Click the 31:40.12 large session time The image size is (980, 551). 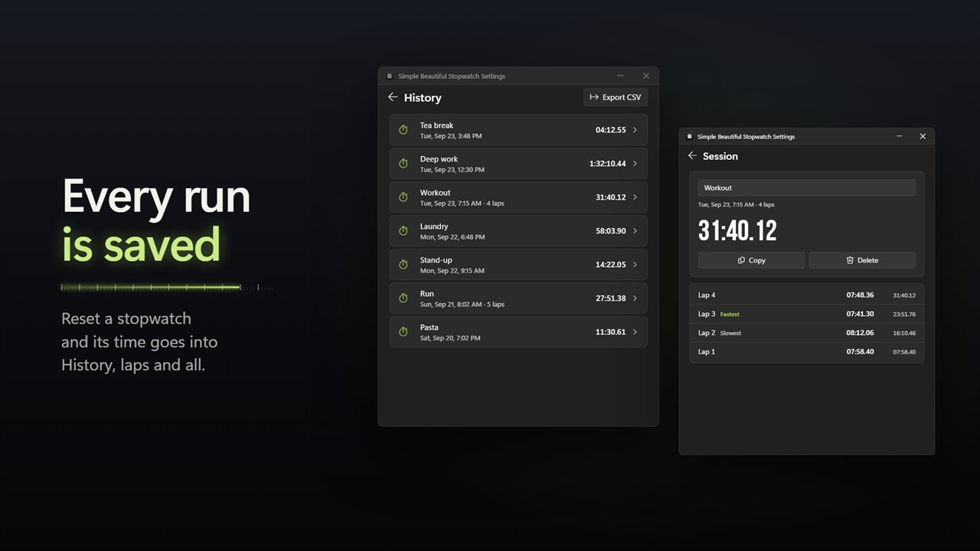click(x=737, y=230)
